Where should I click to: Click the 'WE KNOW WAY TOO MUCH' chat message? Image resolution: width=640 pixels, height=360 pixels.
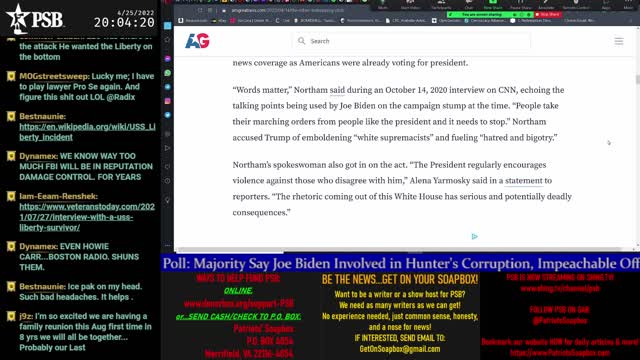click(x=86, y=167)
